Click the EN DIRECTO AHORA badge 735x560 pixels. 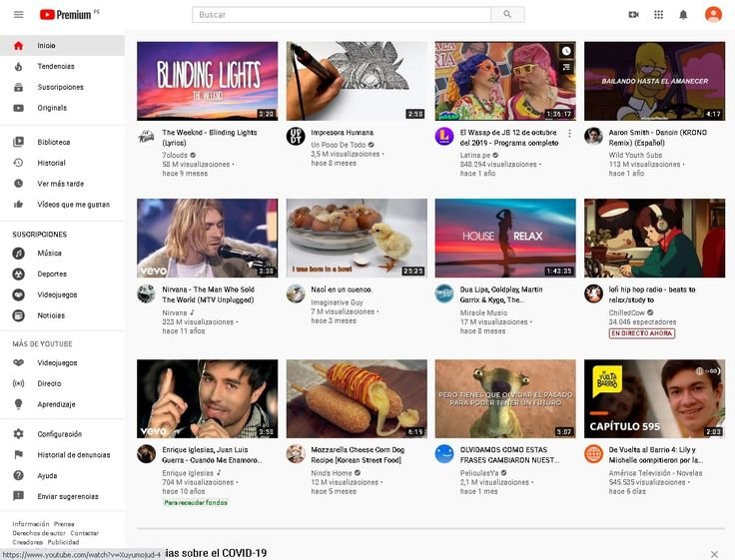point(642,333)
